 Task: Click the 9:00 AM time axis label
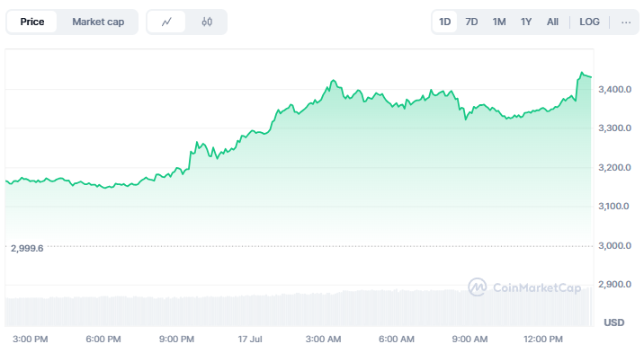click(470, 339)
